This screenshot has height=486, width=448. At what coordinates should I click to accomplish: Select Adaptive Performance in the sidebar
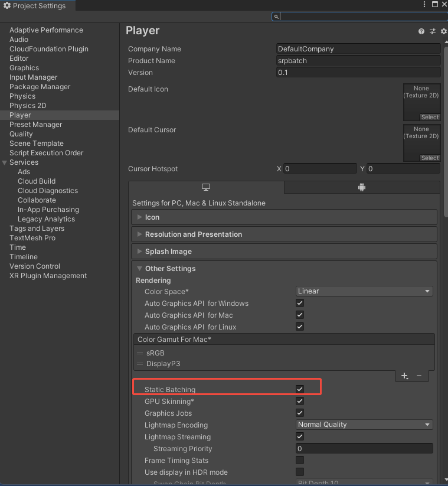coord(46,30)
